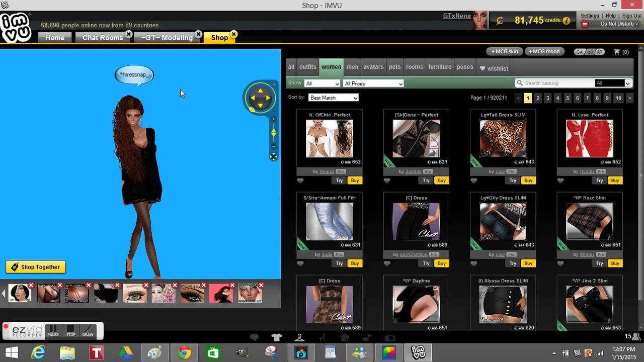Click the credits info icon beside 81,745

(x=567, y=21)
